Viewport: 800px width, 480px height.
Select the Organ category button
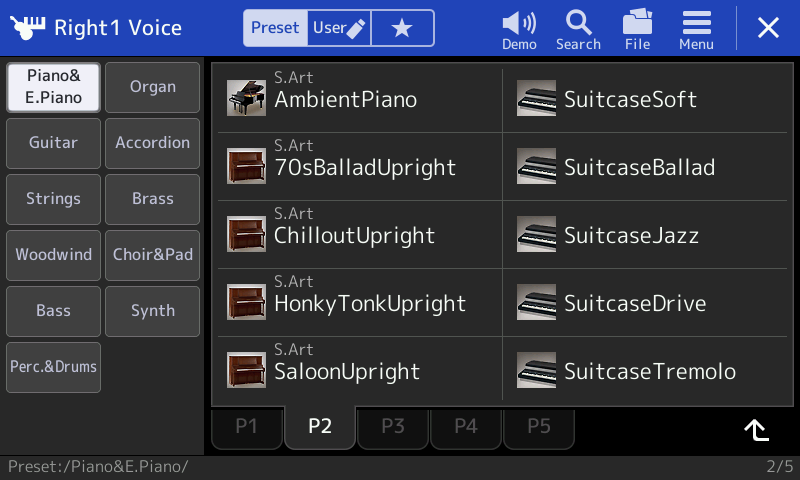pyautogui.click(x=153, y=87)
